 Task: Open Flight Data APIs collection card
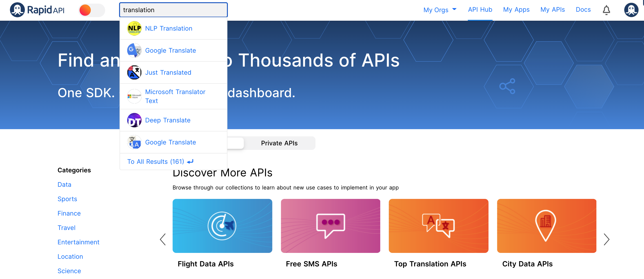[222, 226]
